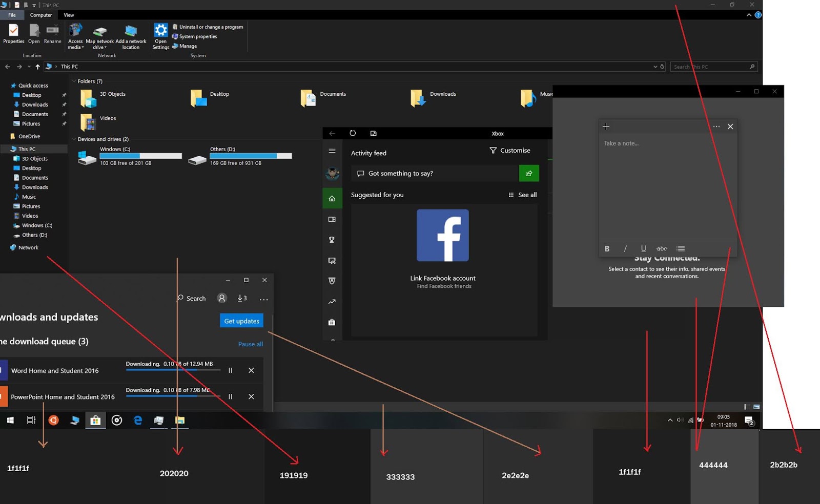This screenshot has height=504, width=820.
Task: Toggle bold formatting in Sticky Notes
Action: [607, 248]
